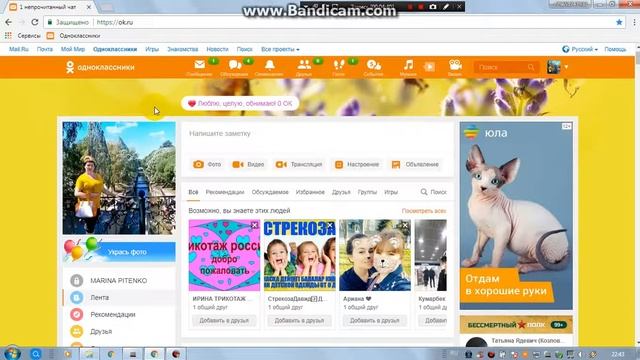Screen dimensions: 640x360
Task: Click the MARINA PITENKO profile icon in sidebar
Action: 76,280
